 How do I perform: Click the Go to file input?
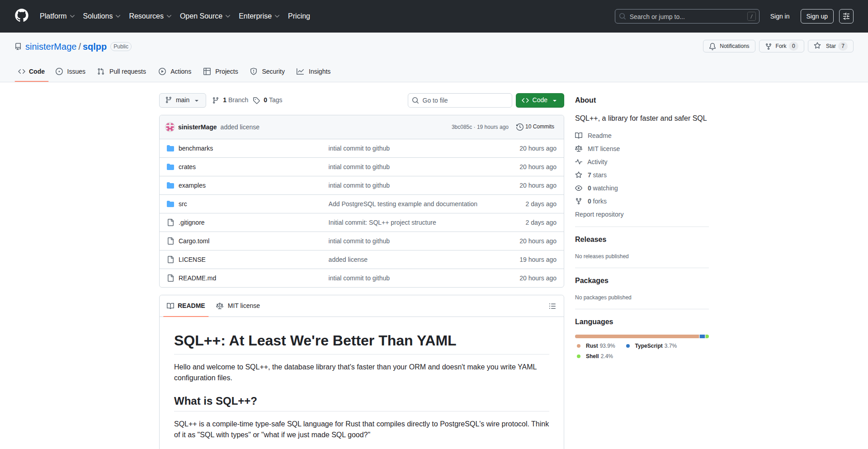coord(460,100)
